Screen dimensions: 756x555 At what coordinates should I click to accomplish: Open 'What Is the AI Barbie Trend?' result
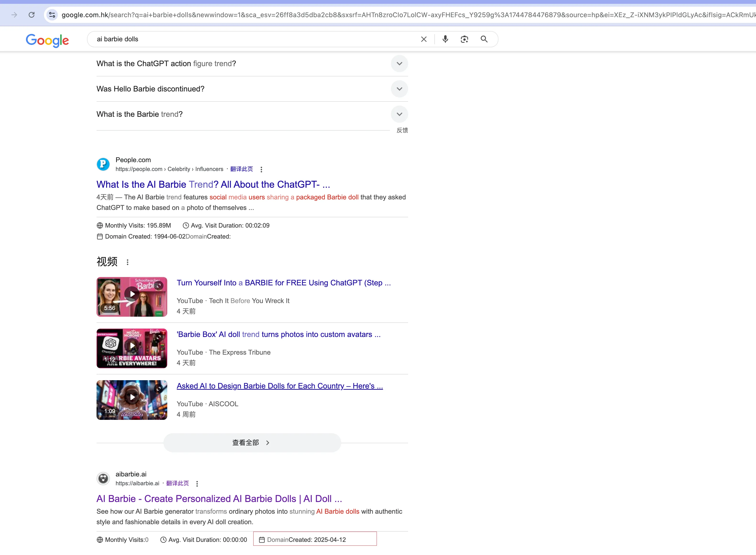point(213,184)
